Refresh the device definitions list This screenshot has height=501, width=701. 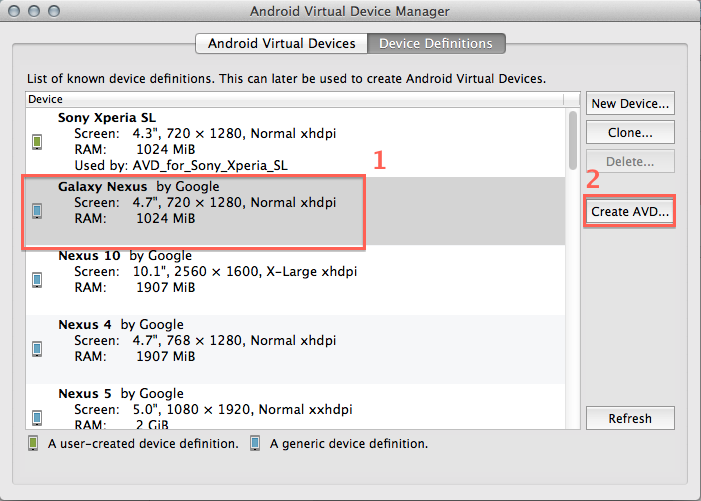point(630,418)
